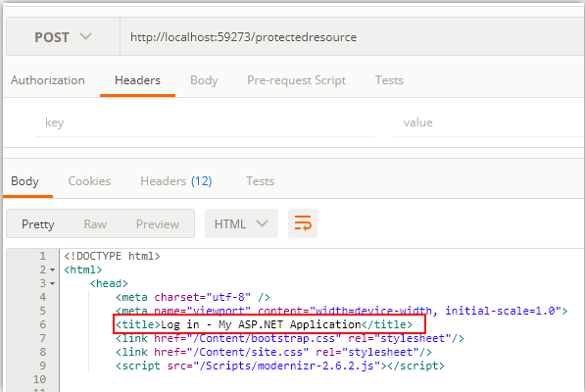Open the response Tests tab

pyautogui.click(x=260, y=181)
